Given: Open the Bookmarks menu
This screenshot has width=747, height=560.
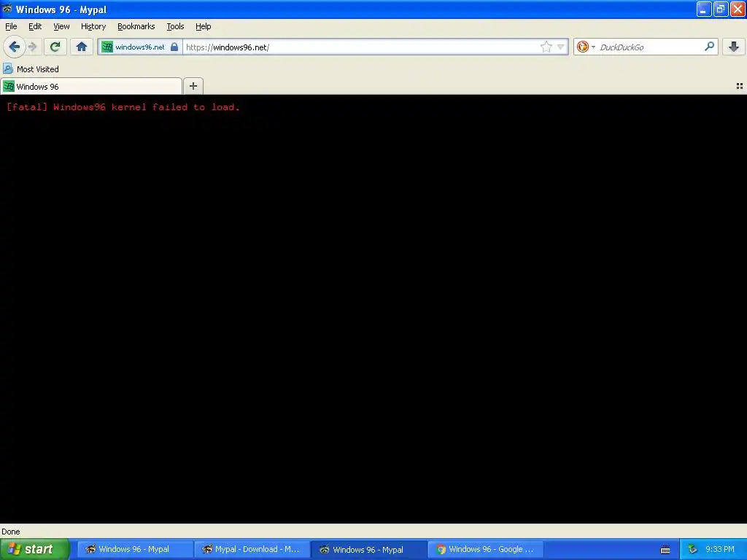Looking at the screenshot, I should coord(136,26).
